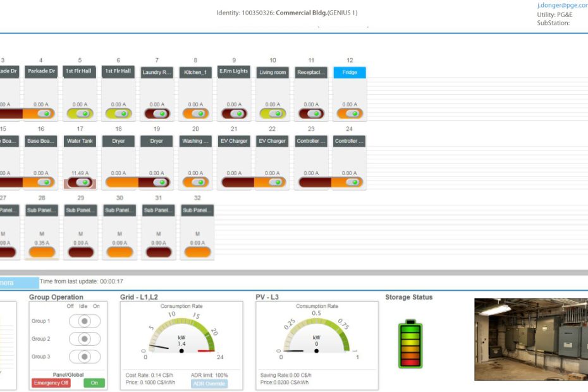Open the Water Tank breaker tile

79,140
